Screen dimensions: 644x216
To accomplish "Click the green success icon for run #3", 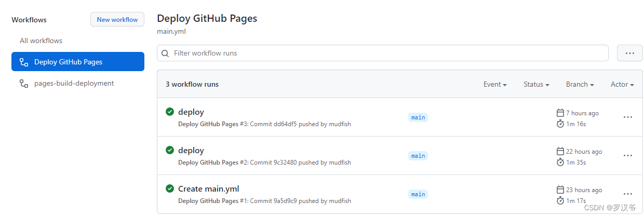I will (x=170, y=112).
